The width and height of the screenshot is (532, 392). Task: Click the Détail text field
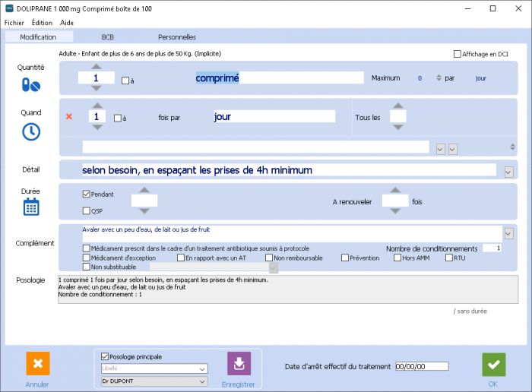289,170
